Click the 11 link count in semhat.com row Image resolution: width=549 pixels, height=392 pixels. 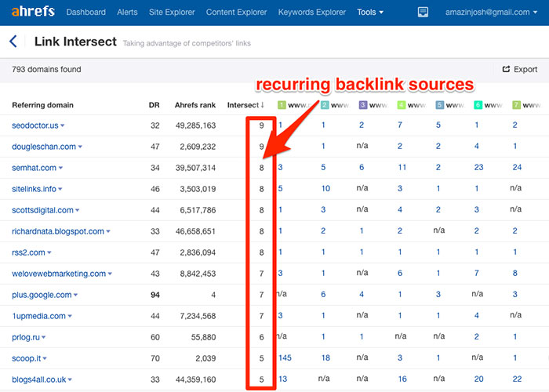[402, 167]
